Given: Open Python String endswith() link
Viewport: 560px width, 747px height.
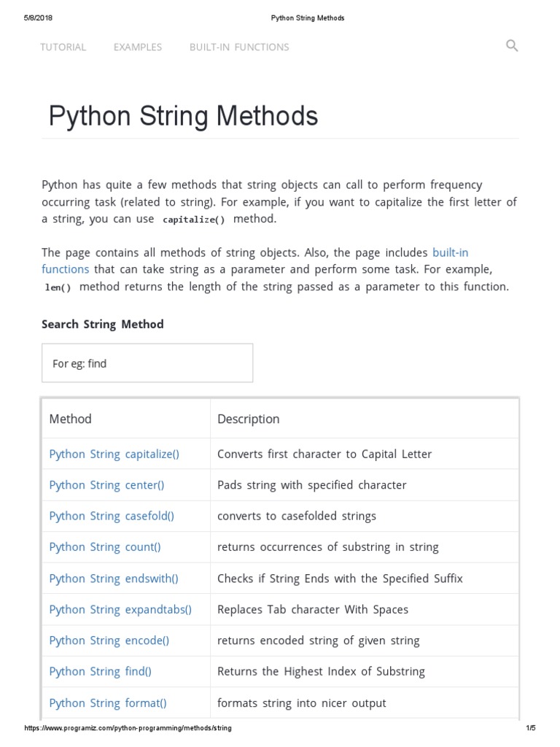Looking at the screenshot, I should pyautogui.click(x=114, y=578).
